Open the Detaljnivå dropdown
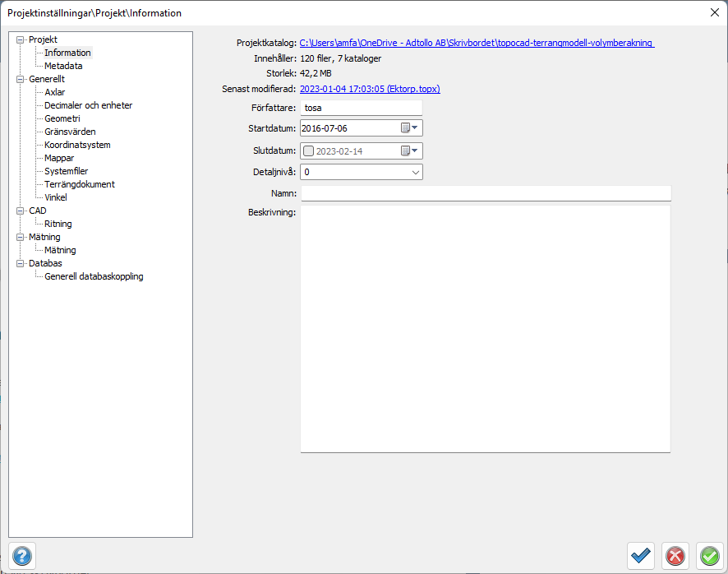Viewport: 728px width, 574px height. (415, 172)
